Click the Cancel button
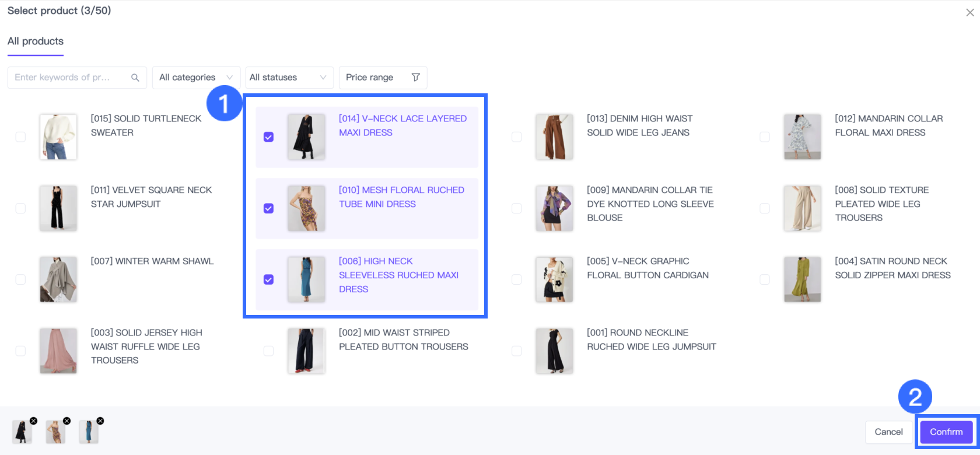The width and height of the screenshot is (980, 455). click(888, 432)
